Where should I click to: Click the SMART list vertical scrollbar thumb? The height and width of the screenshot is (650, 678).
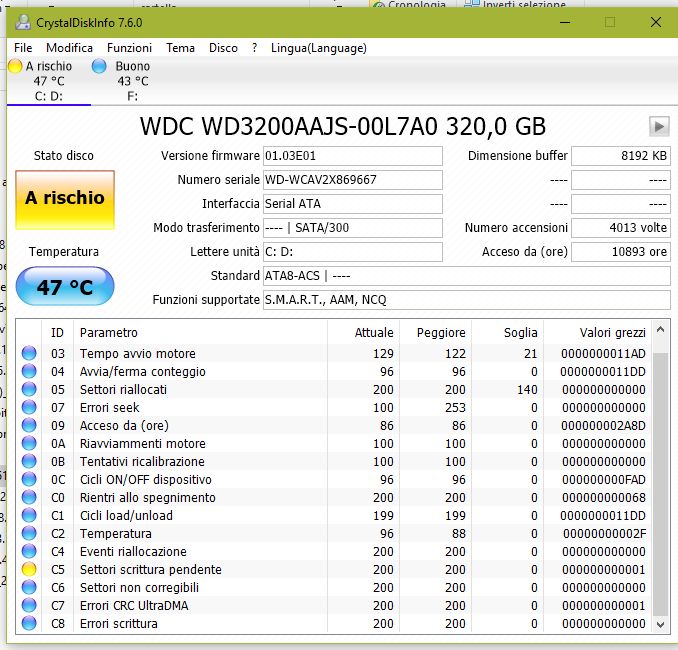pyautogui.click(x=660, y=483)
